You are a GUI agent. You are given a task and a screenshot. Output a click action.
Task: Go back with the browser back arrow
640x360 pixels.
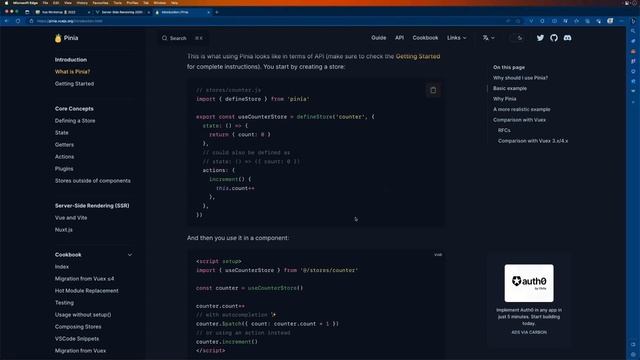(x=7, y=21)
